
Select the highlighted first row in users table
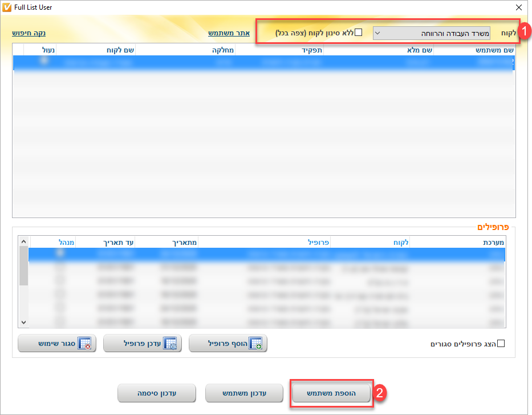click(262, 62)
